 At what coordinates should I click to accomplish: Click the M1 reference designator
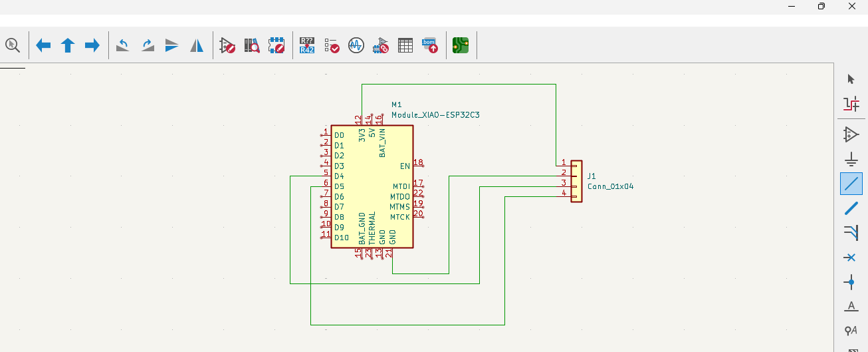point(397,105)
